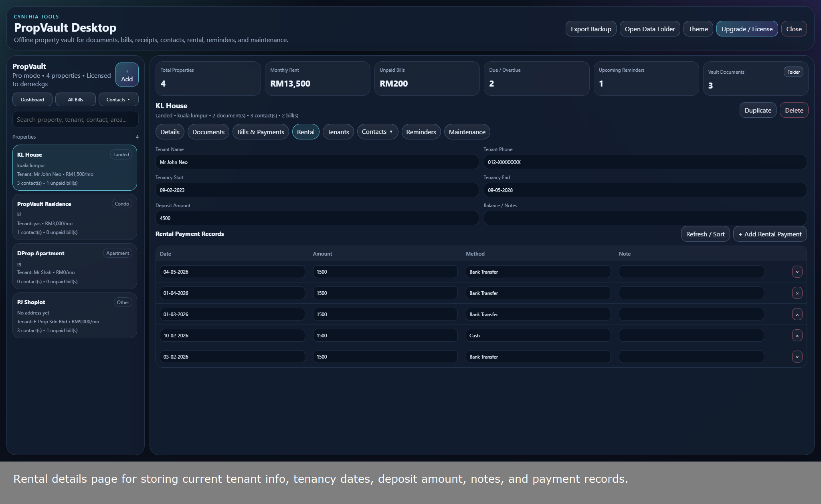Click the Due / Overdue stat card
This screenshot has width=821, height=504.
[536, 79]
